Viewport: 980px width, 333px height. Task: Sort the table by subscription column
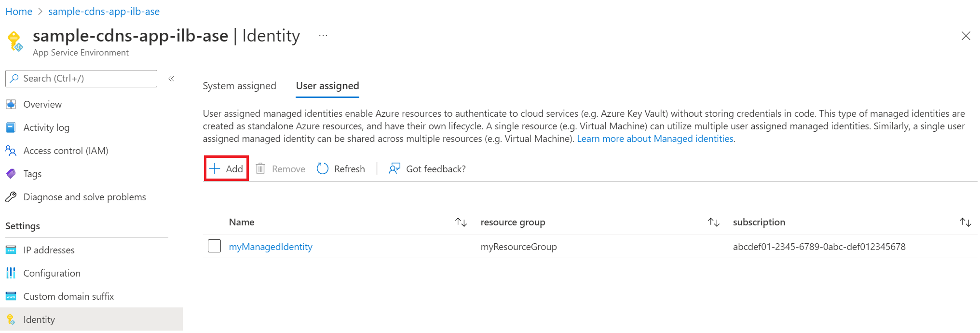pyautogui.click(x=966, y=222)
